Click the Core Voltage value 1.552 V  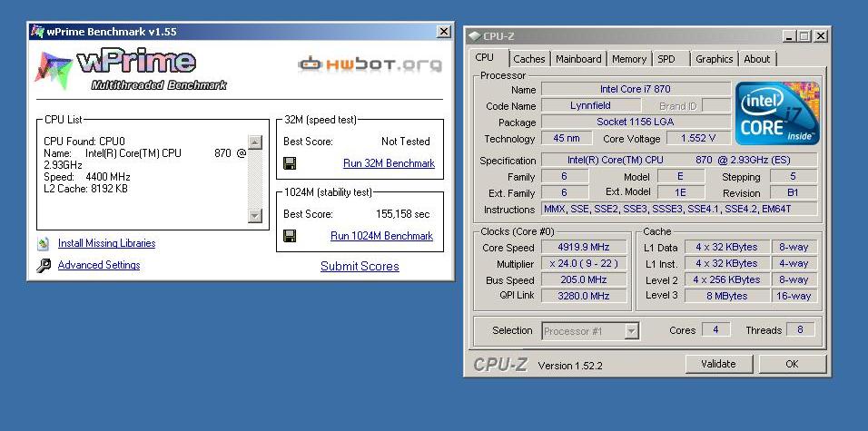click(698, 138)
